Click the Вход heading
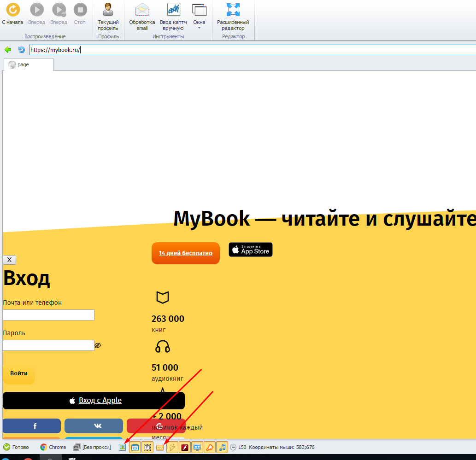Image resolution: width=476 pixels, height=460 pixels. pos(26,278)
